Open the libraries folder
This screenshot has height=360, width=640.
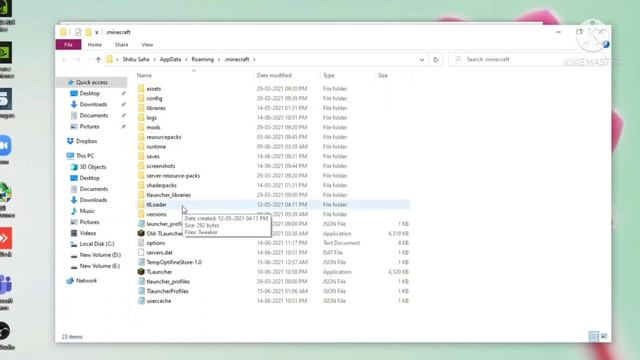156,108
